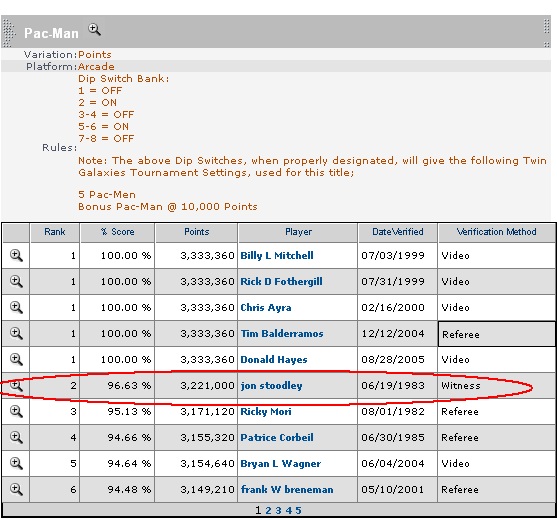The width and height of the screenshot is (557, 520).
Task: Click 'Bonus Pac-Man @ 10,000 Points' rule text
Action: [168, 206]
